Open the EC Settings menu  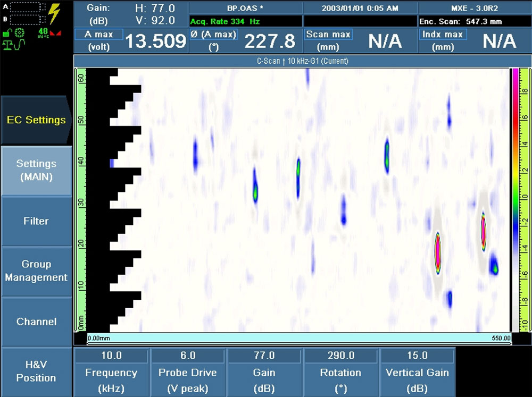click(36, 120)
